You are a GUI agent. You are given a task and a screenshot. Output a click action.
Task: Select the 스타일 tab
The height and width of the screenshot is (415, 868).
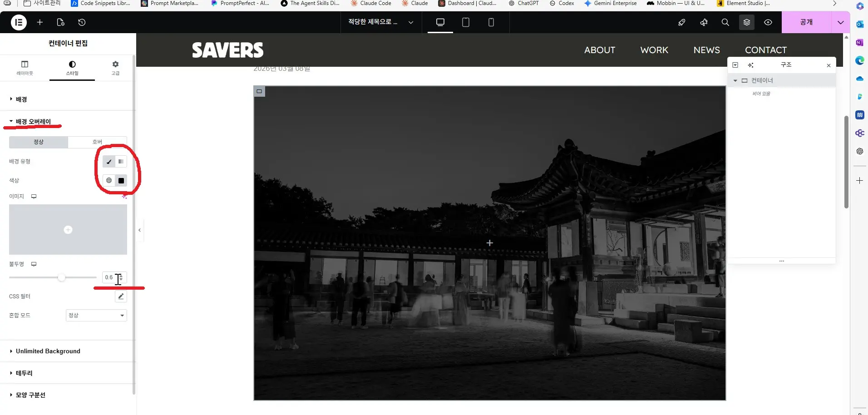pyautogui.click(x=72, y=68)
